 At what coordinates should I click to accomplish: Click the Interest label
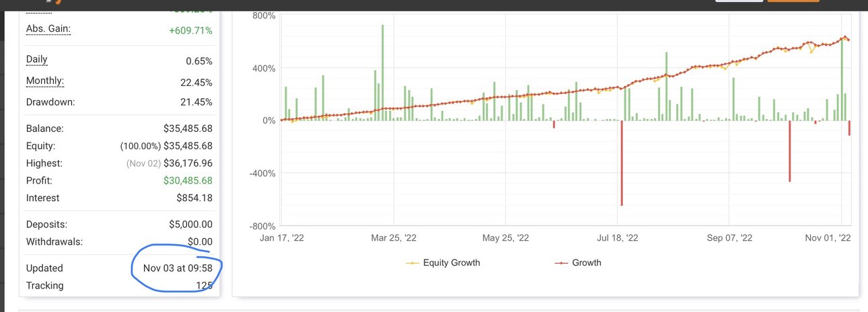(42, 198)
